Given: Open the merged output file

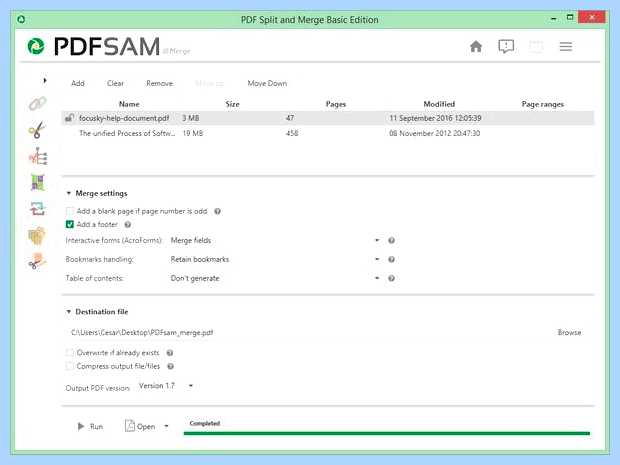Looking at the screenshot, I should (x=140, y=426).
